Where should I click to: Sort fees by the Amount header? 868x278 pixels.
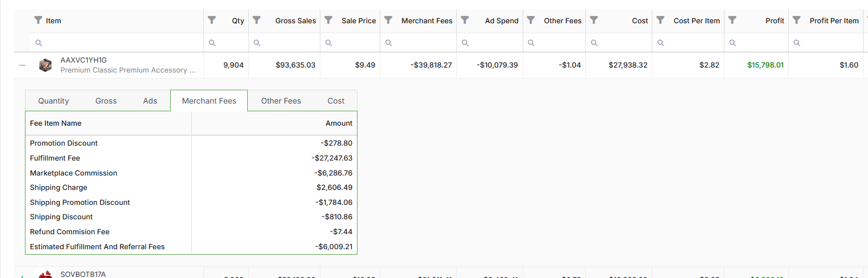tap(339, 123)
